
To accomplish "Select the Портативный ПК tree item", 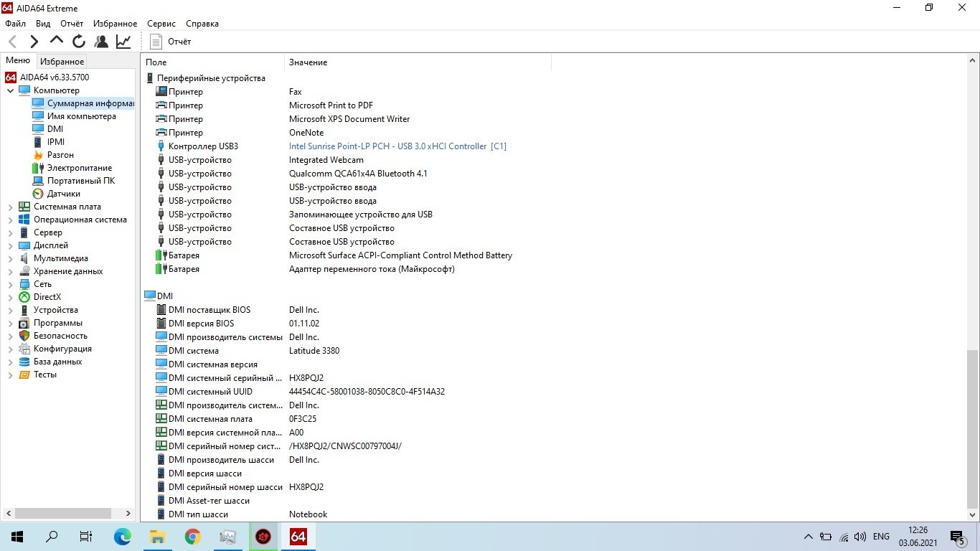I will [x=73, y=181].
